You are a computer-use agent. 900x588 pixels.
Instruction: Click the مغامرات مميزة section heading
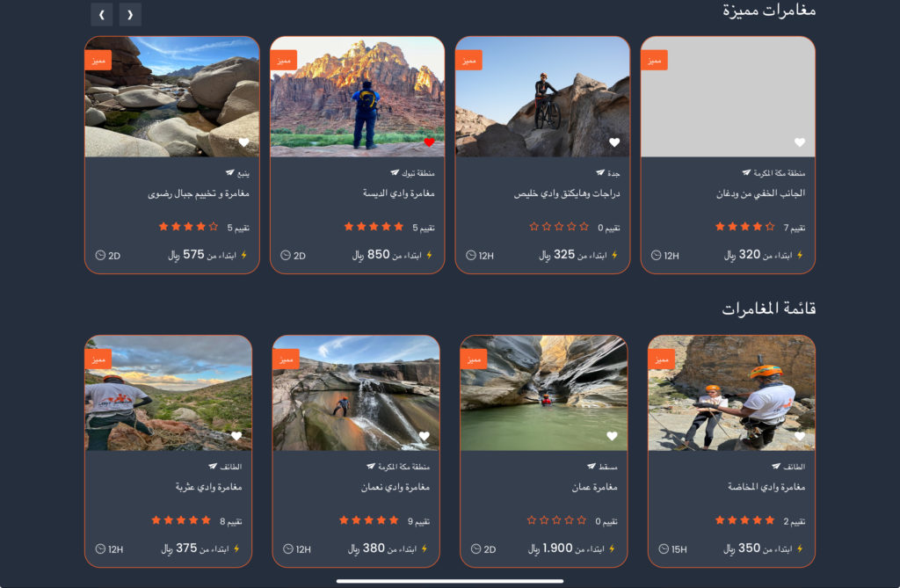point(769,11)
